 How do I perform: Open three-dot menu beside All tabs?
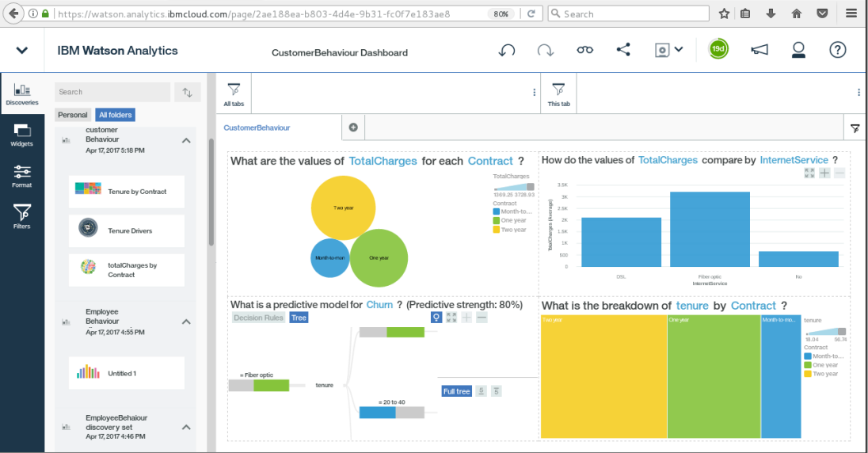[535, 93]
